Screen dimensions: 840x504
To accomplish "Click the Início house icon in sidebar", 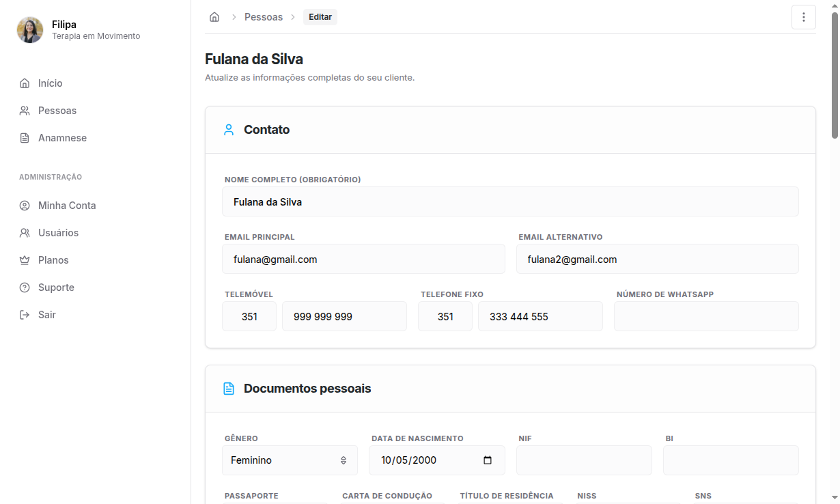I will click(25, 83).
